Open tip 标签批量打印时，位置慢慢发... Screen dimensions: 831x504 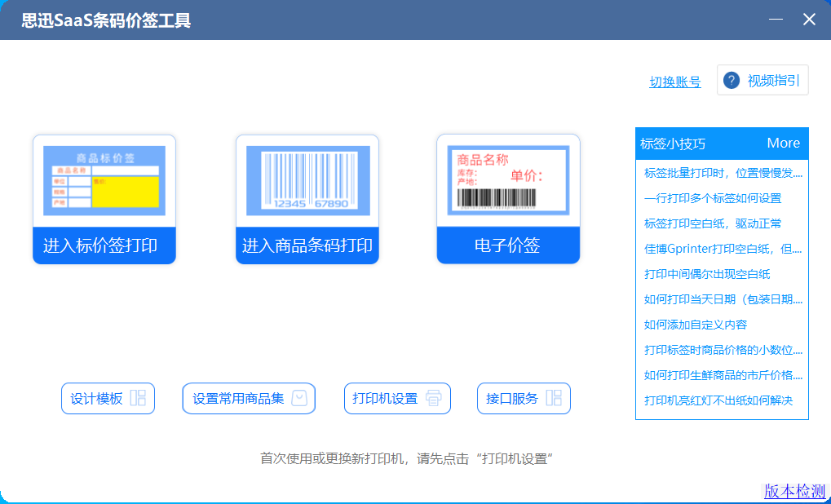723,173
